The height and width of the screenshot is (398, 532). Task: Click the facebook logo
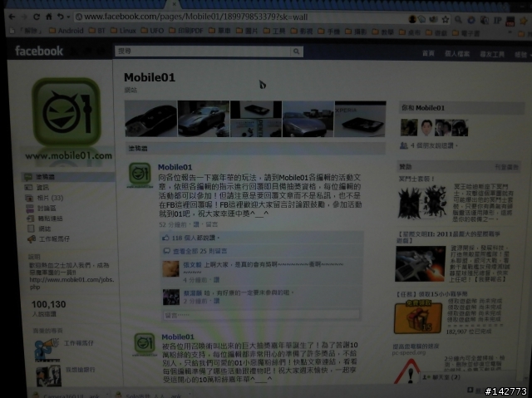click(x=39, y=51)
